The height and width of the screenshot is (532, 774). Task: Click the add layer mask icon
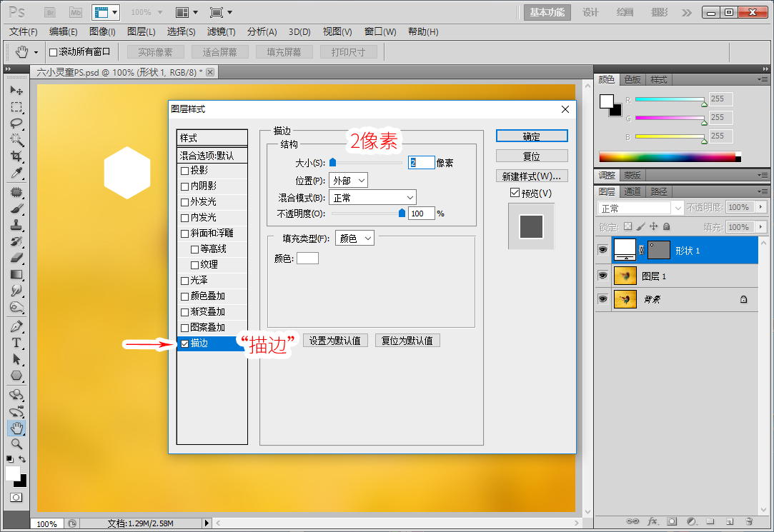coord(672,521)
